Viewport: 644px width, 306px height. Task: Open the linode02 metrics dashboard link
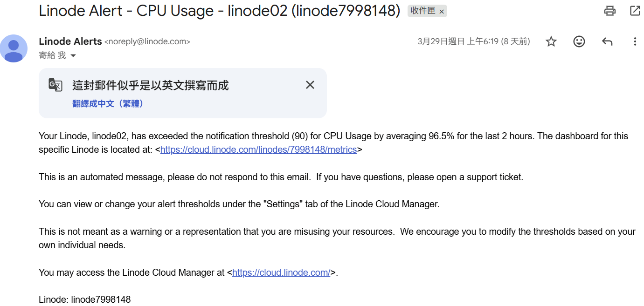click(x=259, y=150)
